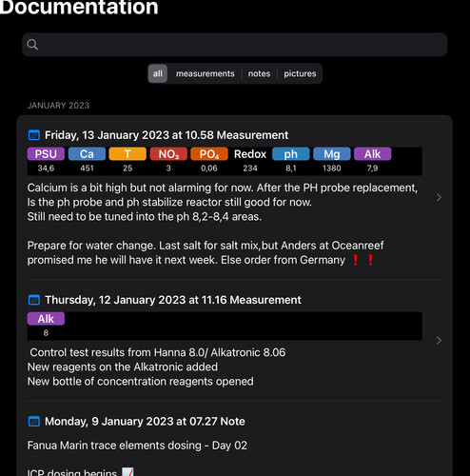Open 'Friday, 13 January 2023 at 10.58 Measurement' heading
470x476 pixels.
click(166, 135)
